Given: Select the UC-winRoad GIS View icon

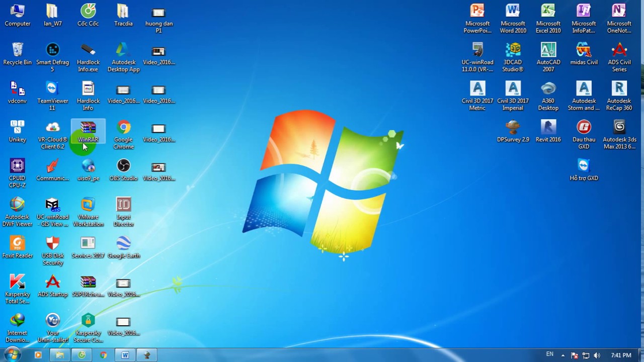Looking at the screenshot, I should coord(52,212).
